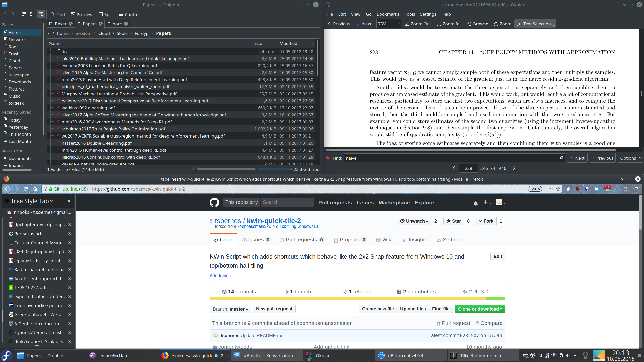644x362 pixels.
Task: Open repository Insights tab
Action: (415, 240)
